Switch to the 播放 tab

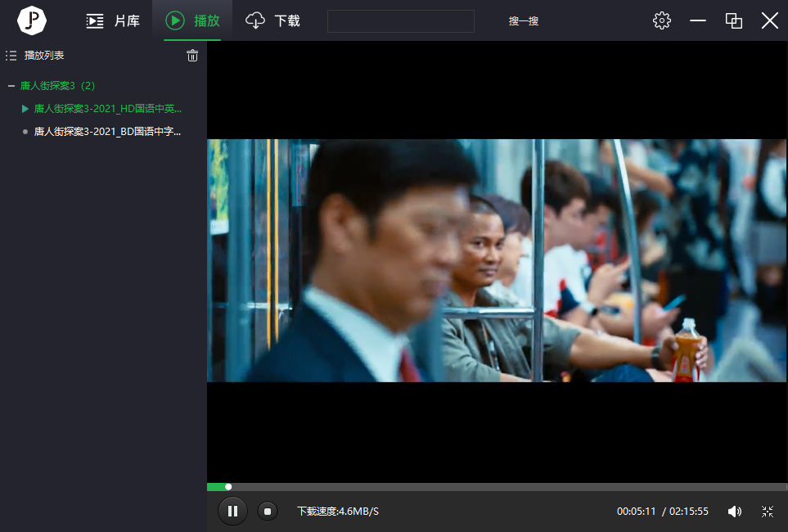pos(192,20)
